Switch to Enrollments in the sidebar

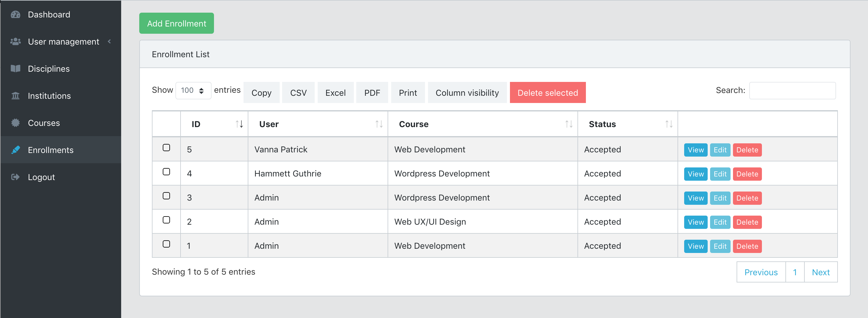click(51, 150)
